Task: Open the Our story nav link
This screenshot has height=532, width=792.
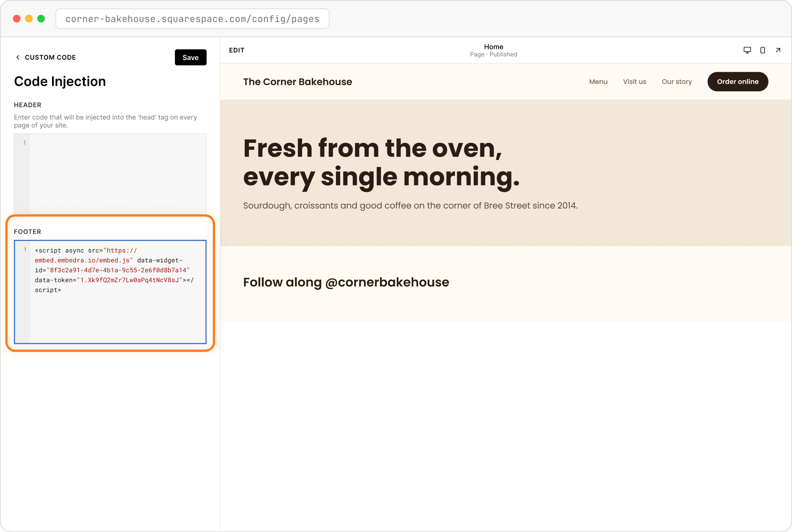Action: point(677,82)
